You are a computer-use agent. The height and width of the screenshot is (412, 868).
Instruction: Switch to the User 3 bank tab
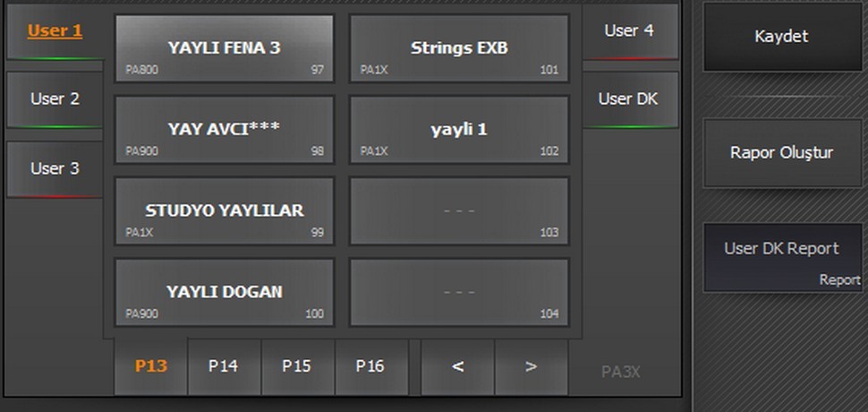[x=55, y=168]
